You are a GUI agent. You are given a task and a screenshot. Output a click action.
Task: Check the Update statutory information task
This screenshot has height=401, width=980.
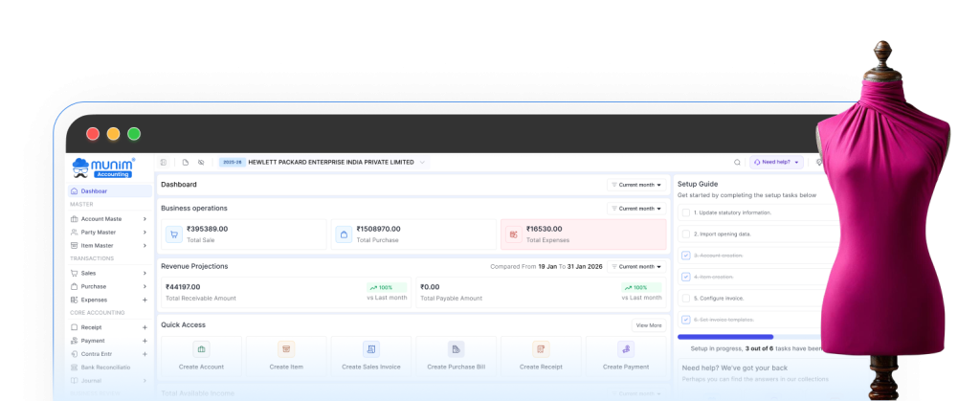coord(685,212)
